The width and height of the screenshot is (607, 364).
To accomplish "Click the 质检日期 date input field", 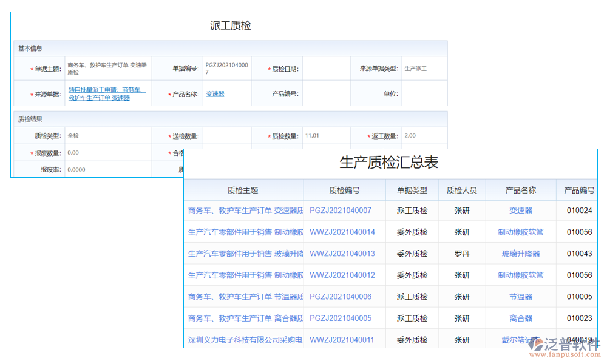I will (x=326, y=68).
